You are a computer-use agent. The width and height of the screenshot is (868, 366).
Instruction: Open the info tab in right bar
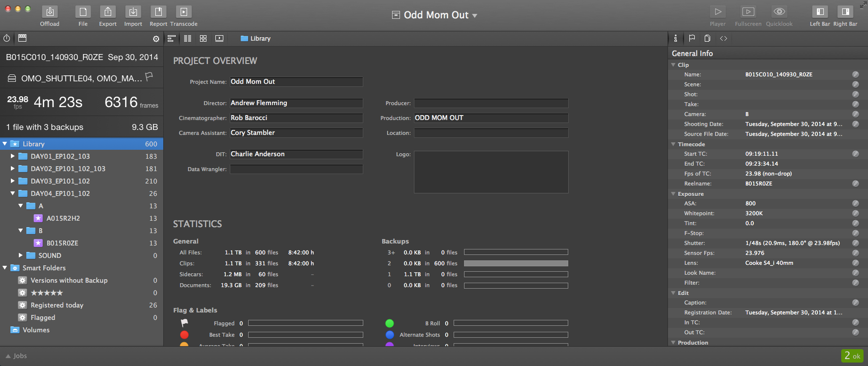pyautogui.click(x=675, y=38)
